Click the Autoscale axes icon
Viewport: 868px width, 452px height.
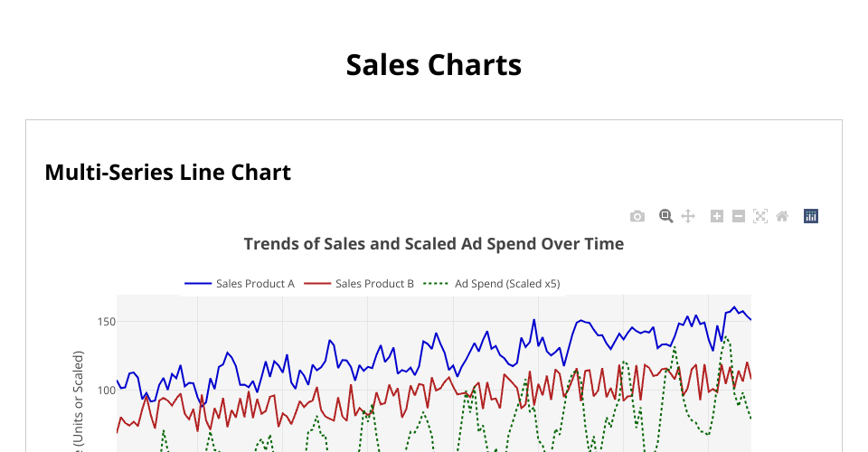pyautogui.click(x=760, y=216)
